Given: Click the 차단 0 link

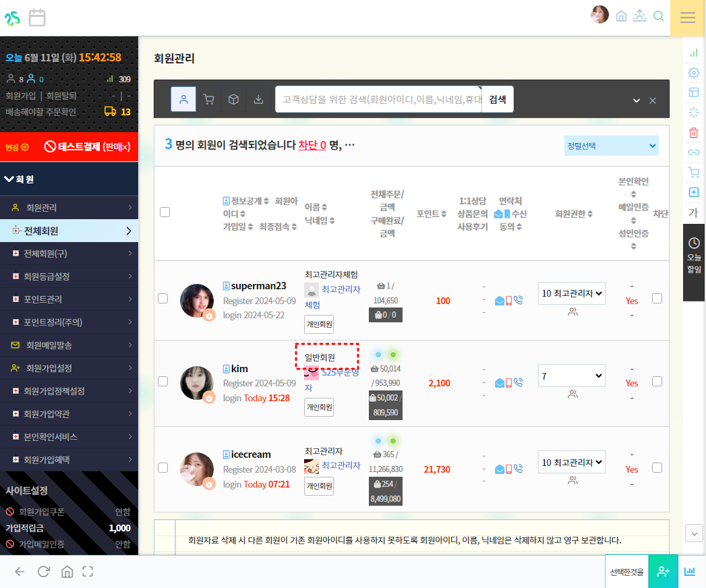Looking at the screenshot, I should (x=312, y=145).
